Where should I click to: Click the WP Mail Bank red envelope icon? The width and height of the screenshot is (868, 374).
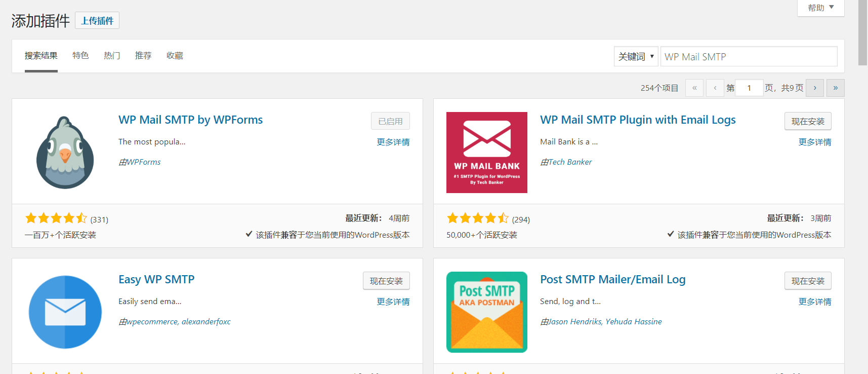486,153
